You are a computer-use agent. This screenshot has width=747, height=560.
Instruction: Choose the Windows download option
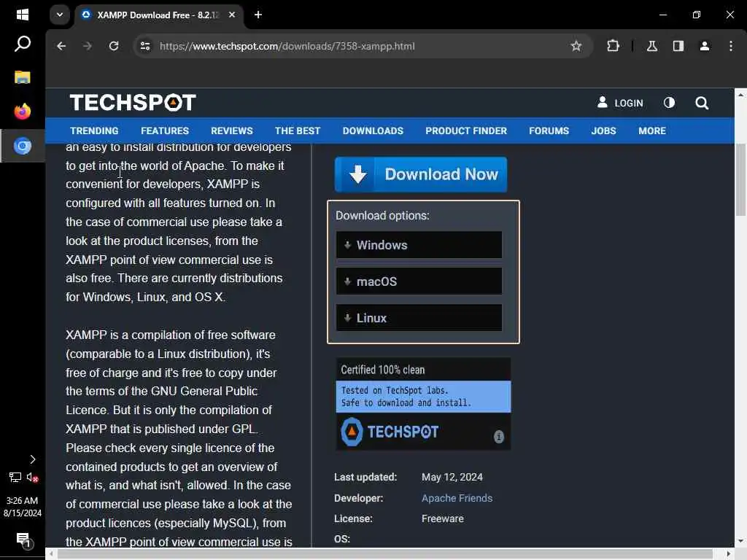coord(419,245)
